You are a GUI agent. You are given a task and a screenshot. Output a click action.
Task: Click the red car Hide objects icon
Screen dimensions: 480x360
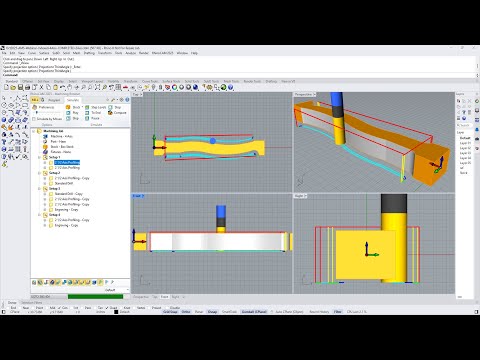click(125, 87)
